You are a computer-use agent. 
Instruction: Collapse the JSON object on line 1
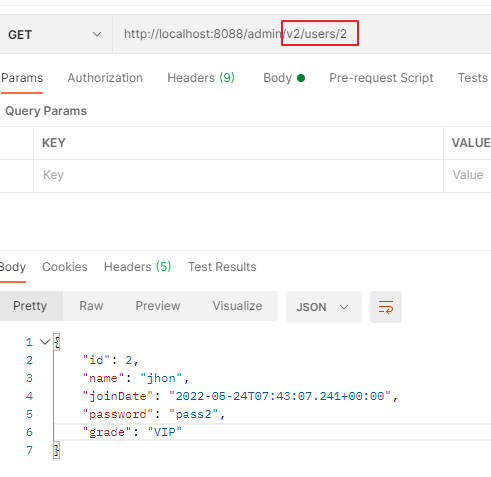(45, 342)
